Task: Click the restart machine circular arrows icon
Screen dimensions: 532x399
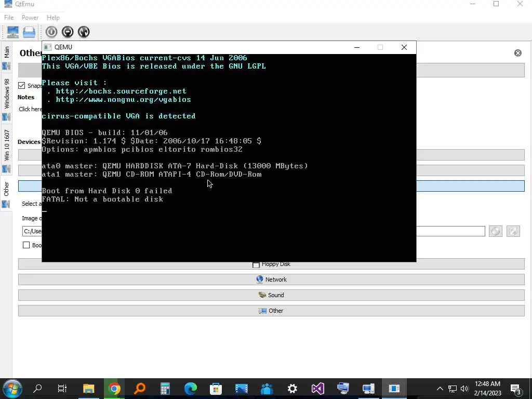Action: coord(84,32)
